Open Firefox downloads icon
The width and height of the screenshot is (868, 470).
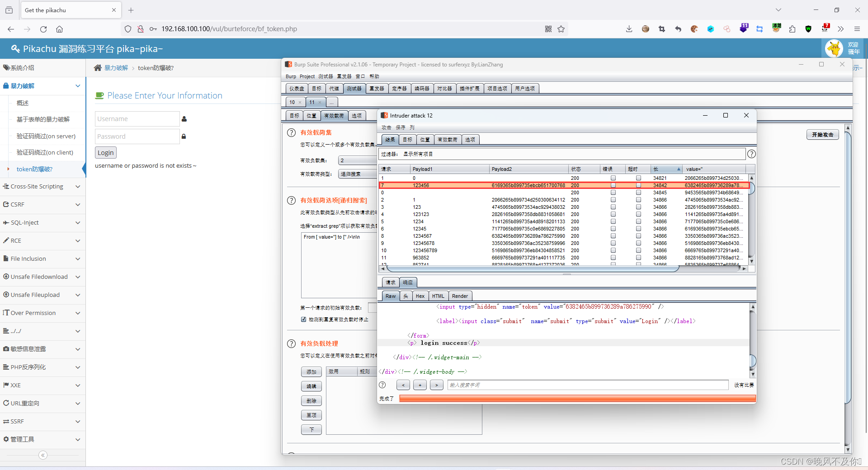point(629,29)
